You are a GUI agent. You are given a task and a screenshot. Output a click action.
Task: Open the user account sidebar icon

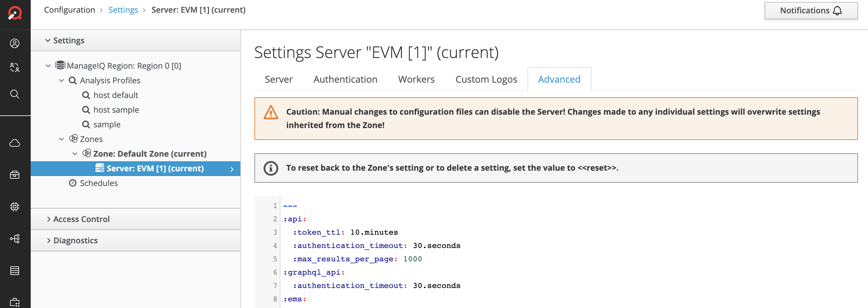15,43
